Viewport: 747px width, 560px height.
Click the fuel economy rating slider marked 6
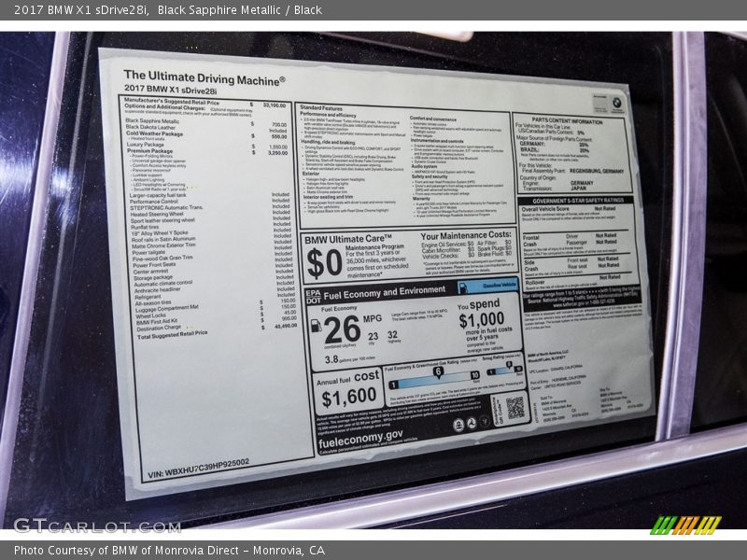click(434, 379)
